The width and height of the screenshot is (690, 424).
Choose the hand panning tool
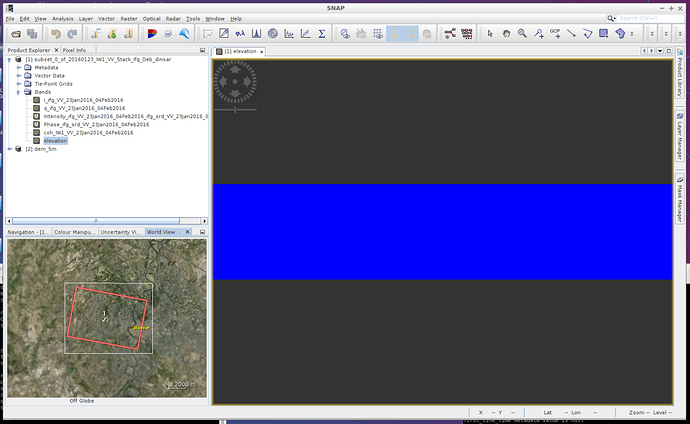506,33
